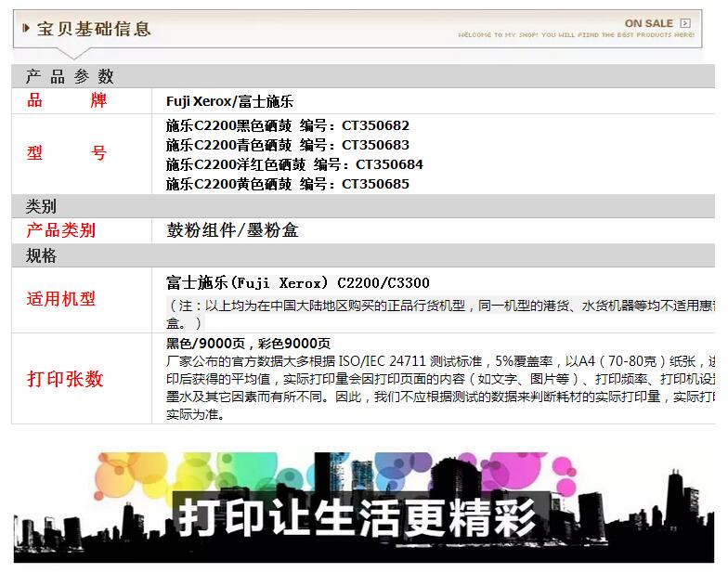Select the 黑色/9000页，彩色9000页 yield text
The width and height of the screenshot is (728, 573).
point(249,344)
